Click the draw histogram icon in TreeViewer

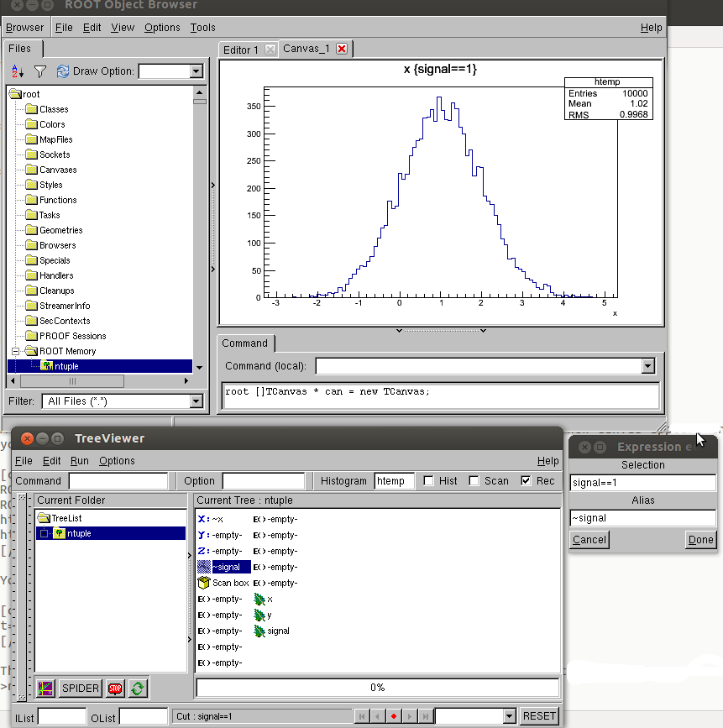coord(45,689)
